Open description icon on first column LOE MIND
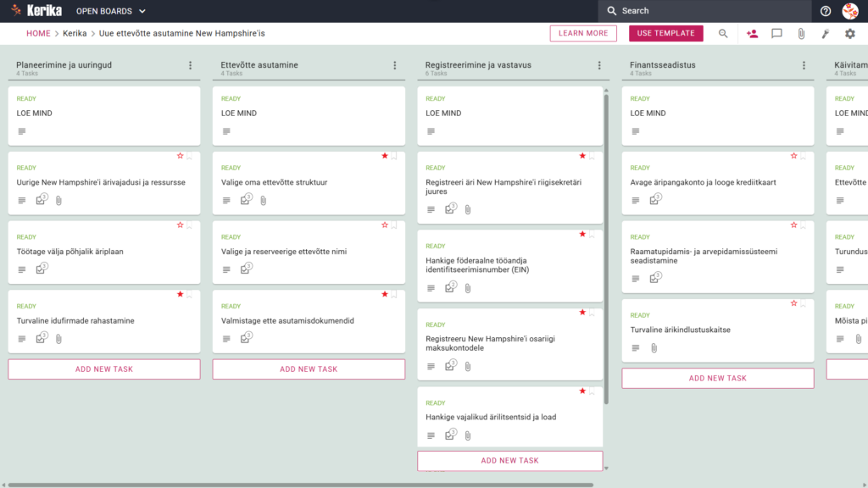This screenshot has width=868, height=488. coord(21,131)
